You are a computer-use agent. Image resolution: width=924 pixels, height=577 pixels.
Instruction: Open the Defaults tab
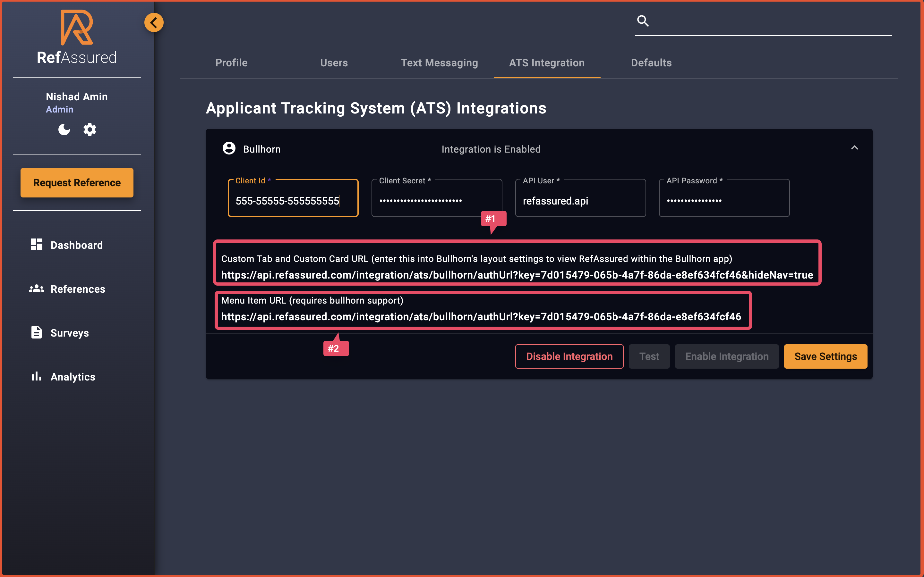[651, 63]
